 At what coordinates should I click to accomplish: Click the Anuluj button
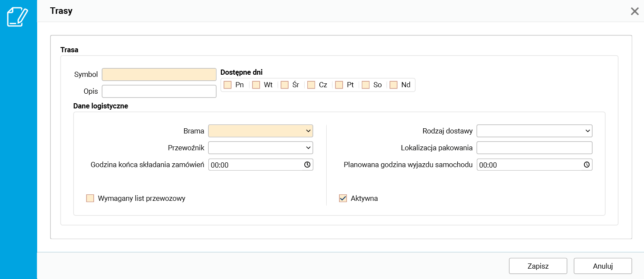point(603,266)
